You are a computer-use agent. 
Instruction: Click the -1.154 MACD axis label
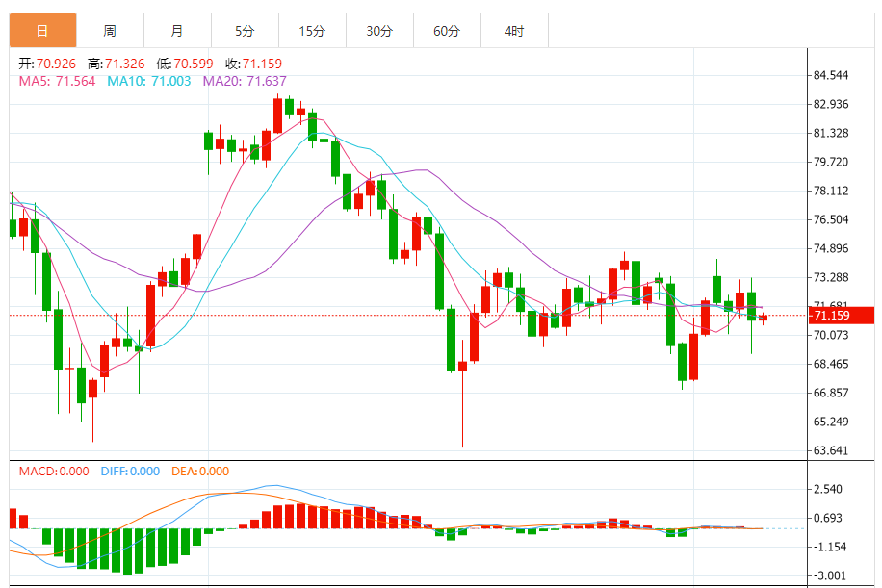[830, 547]
